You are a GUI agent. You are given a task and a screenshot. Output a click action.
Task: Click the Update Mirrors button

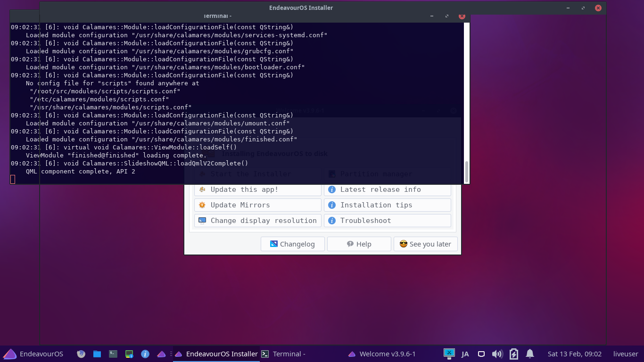[x=257, y=205]
